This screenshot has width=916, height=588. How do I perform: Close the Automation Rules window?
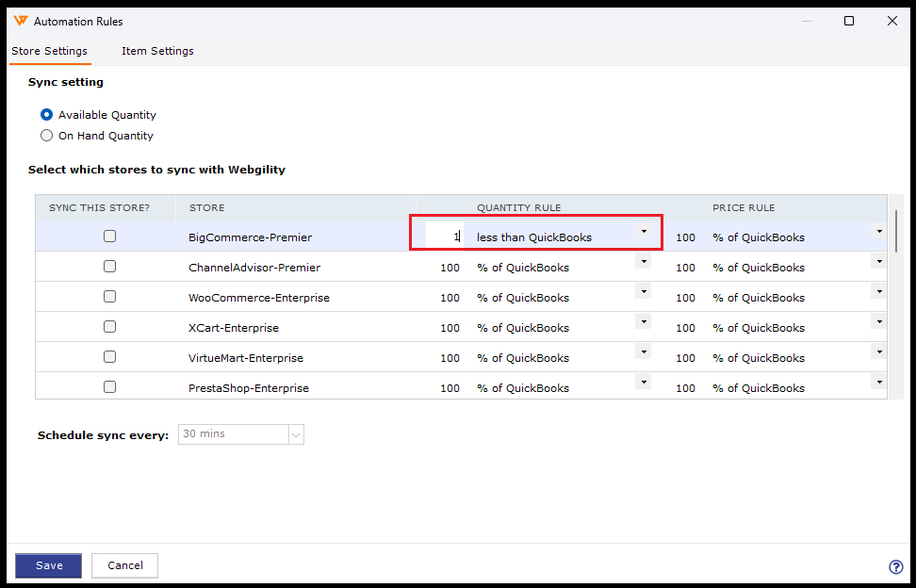[x=891, y=21]
